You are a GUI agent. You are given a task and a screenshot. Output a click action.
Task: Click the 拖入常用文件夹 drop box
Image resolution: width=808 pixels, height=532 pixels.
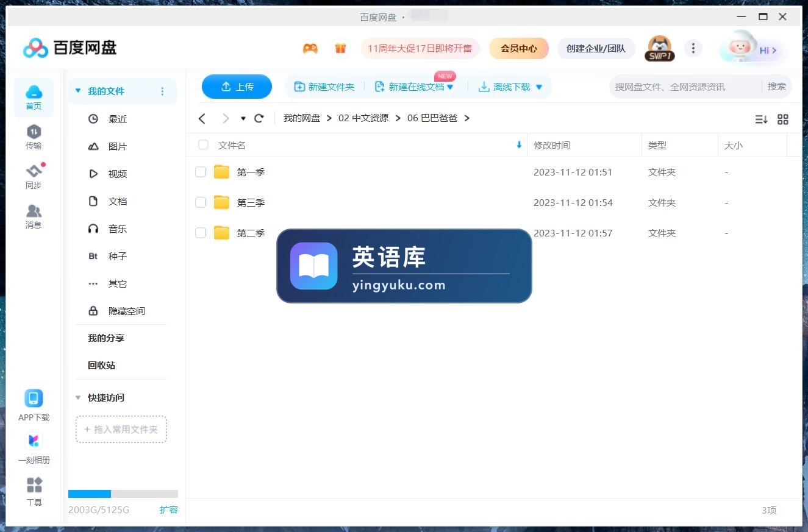[121, 429]
